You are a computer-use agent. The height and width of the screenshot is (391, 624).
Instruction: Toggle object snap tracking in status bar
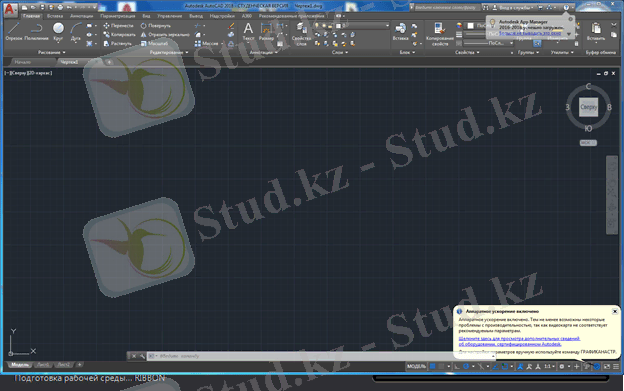pos(495,366)
